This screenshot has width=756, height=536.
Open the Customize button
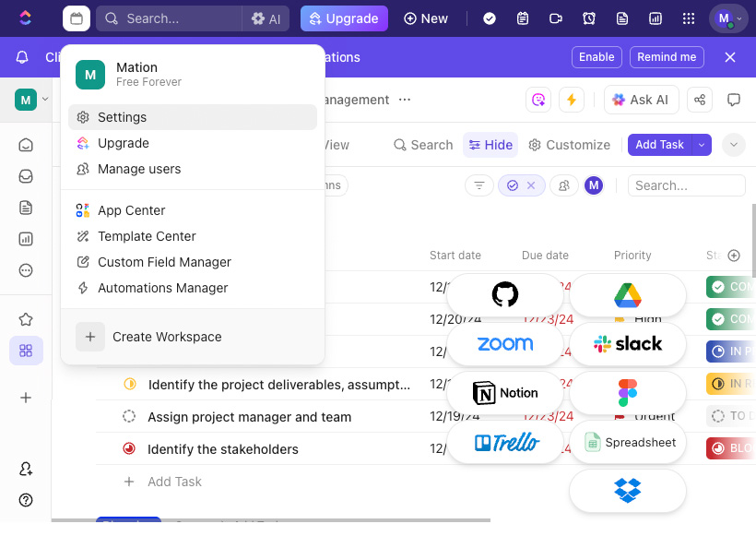[569, 145]
